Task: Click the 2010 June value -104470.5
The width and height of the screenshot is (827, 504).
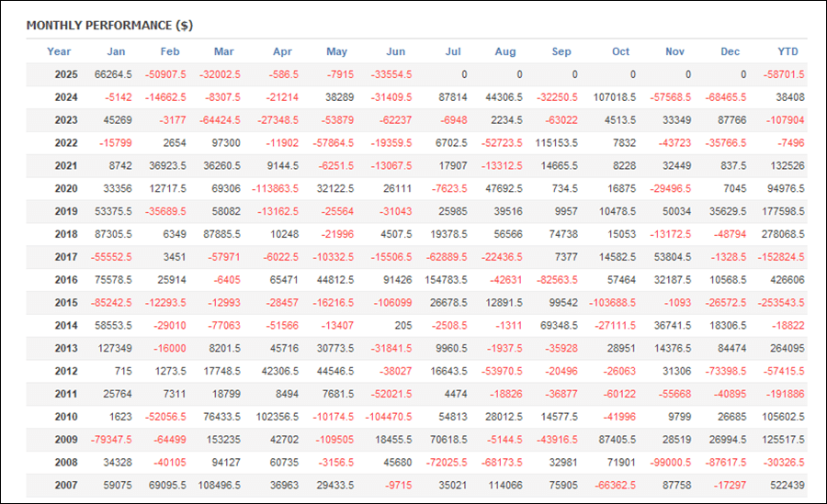Action: (389, 417)
